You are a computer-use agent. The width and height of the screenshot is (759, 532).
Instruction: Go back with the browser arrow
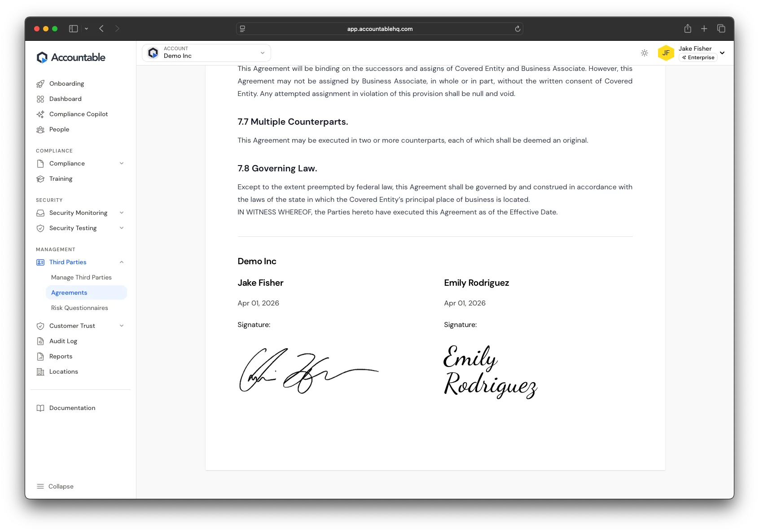[x=101, y=29]
